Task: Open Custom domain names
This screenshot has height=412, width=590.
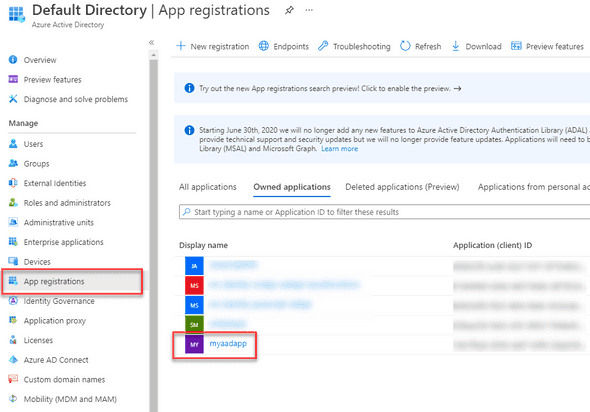Action: [64, 380]
